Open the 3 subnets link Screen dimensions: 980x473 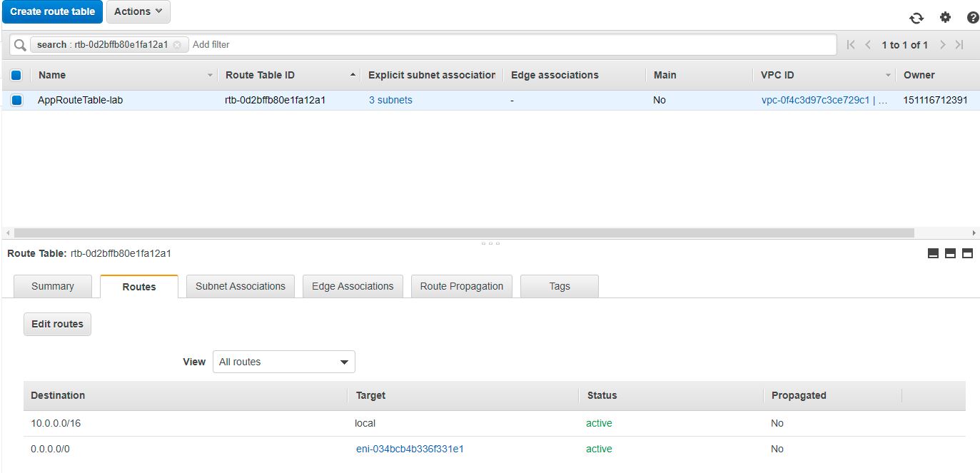tap(390, 101)
